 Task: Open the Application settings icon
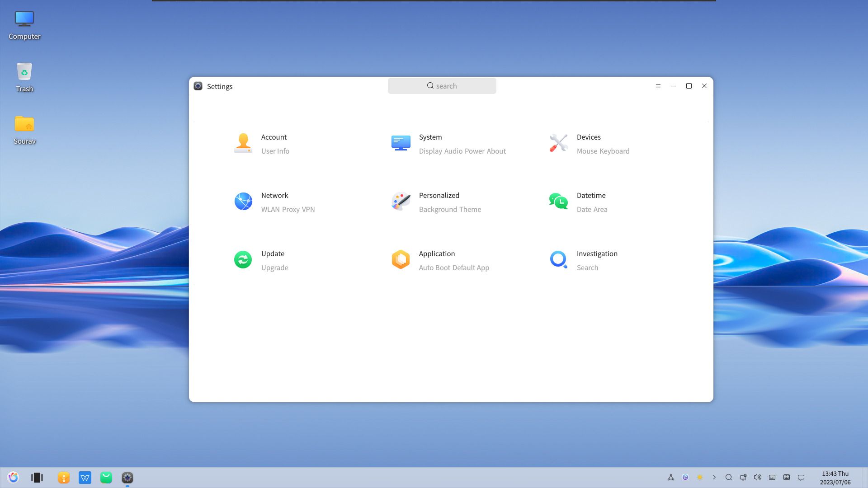click(401, 259)
